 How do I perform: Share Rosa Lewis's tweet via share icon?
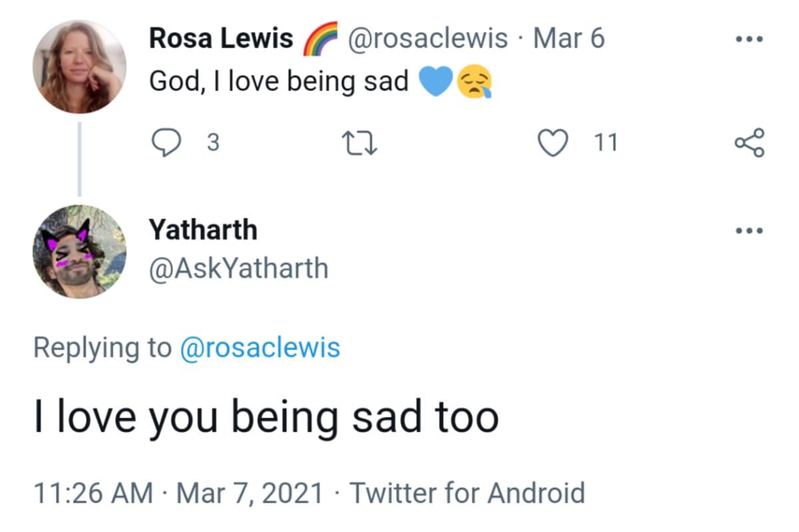click(749, 142)
